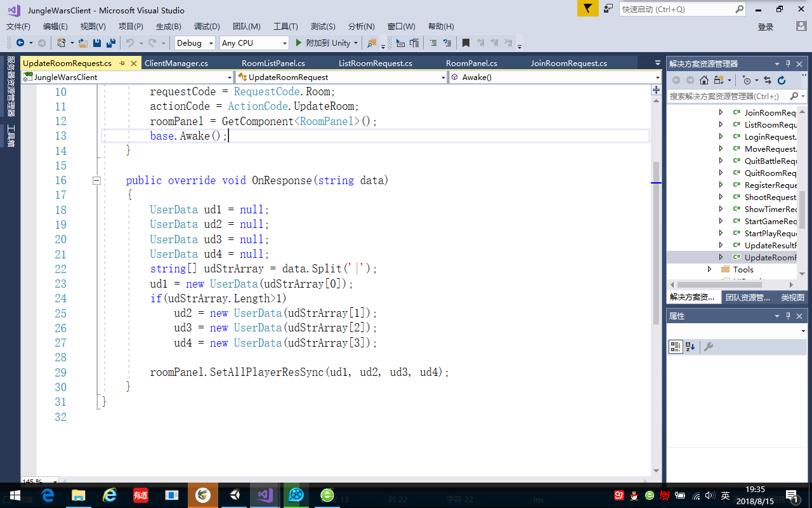Click the Save All toolbar icon
This screenshot has width=812, height=508.
[111, 43]
